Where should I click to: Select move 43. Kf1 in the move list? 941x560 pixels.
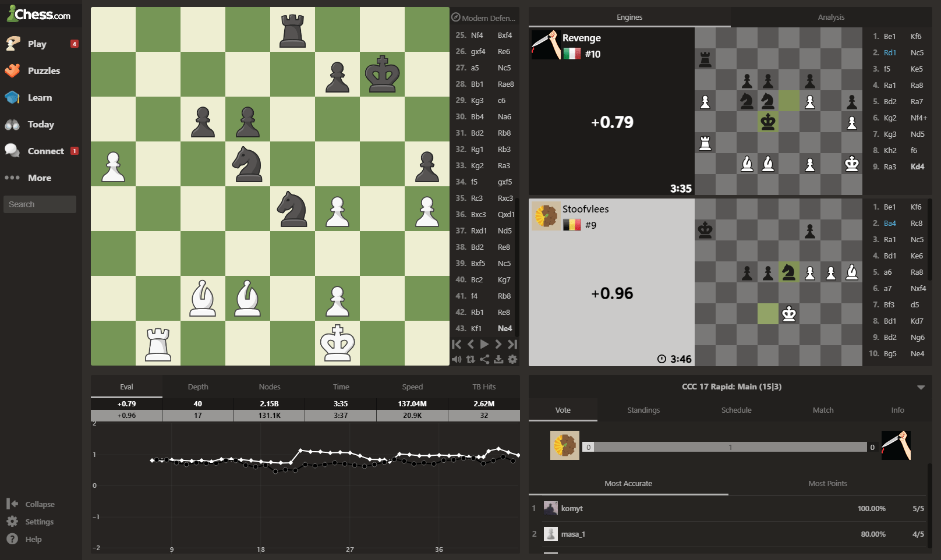(476, 328)
